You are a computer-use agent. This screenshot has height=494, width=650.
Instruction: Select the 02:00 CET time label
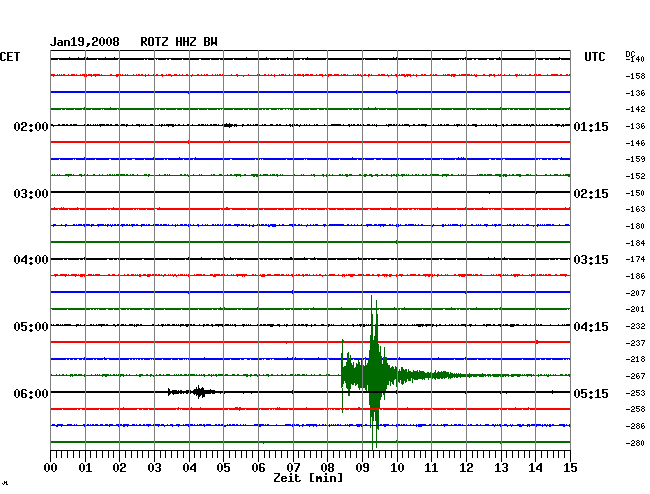31,126
